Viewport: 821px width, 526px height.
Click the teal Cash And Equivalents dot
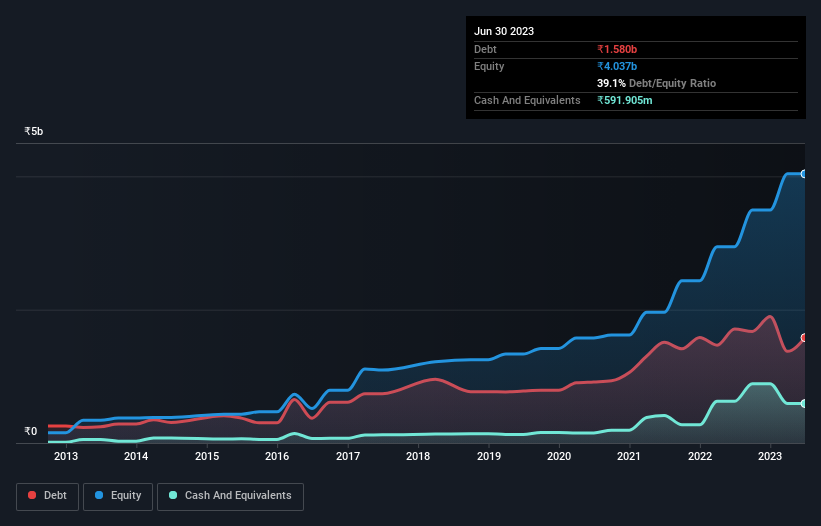pos(173,495)
